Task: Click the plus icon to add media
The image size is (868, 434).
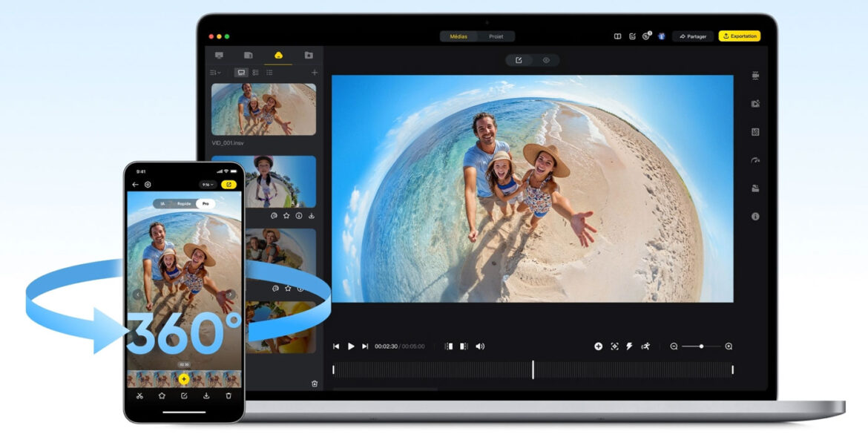Action: click(x=315, y=73)
